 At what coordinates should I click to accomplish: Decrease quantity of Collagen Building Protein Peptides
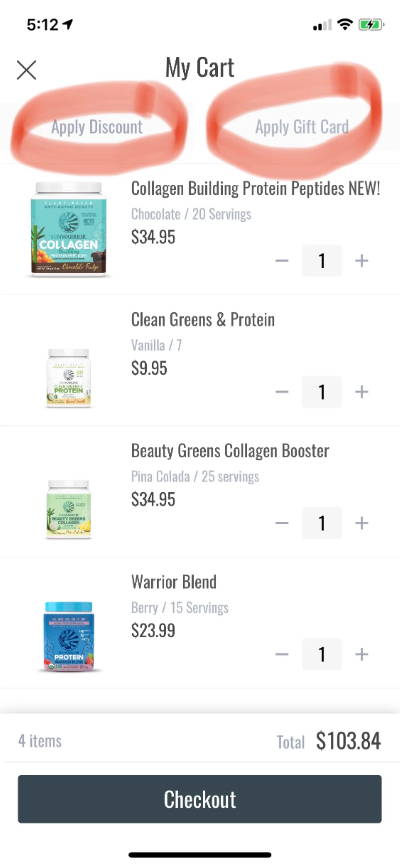pos(282,261)
